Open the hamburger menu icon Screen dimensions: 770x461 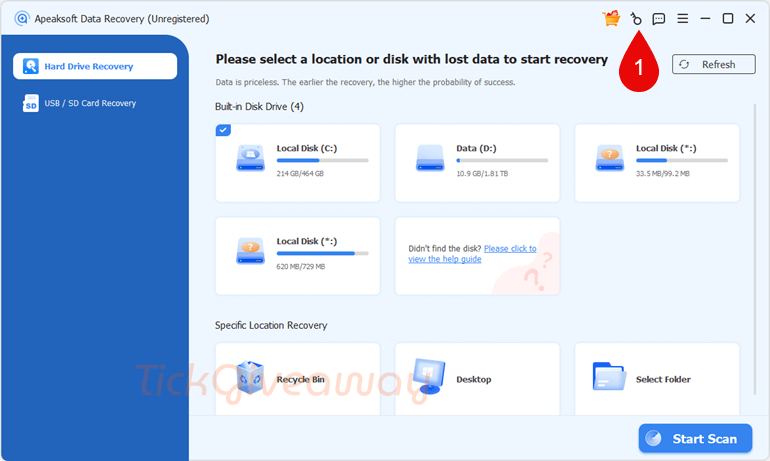coord(683,19)
